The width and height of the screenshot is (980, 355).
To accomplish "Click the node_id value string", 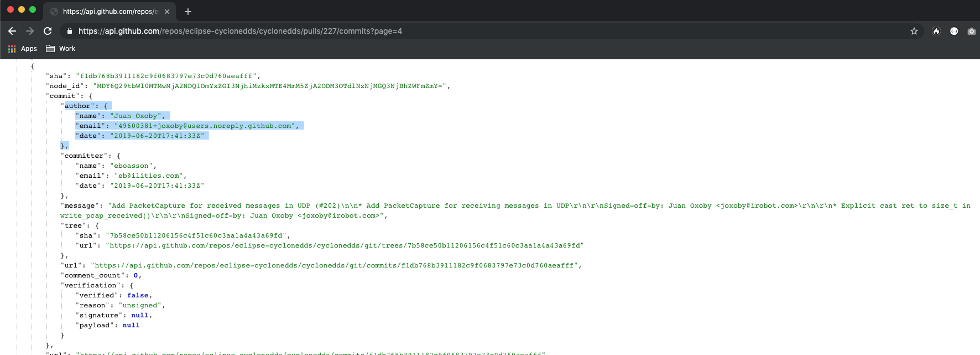I will pyautogui.click(x=269, y=86).
